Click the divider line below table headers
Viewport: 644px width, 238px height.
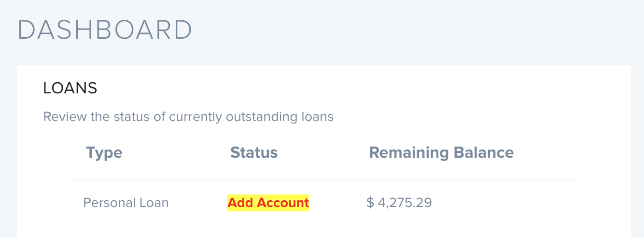point(323,180)
